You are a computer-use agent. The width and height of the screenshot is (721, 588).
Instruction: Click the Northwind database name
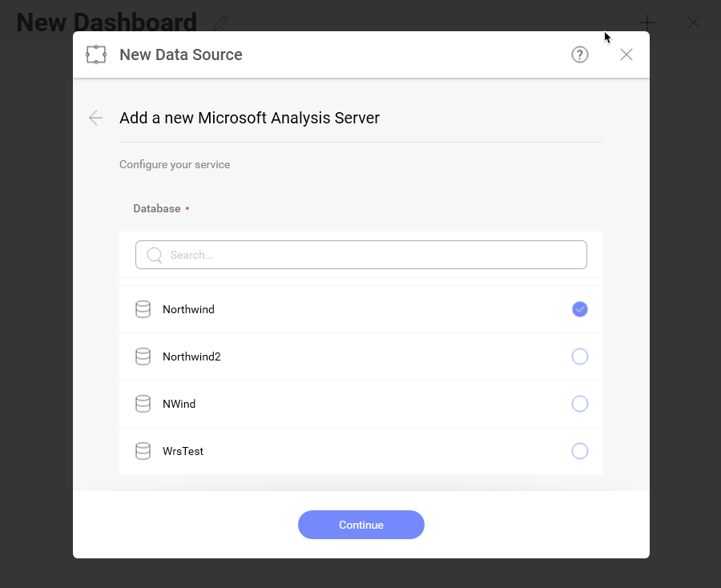188,309
